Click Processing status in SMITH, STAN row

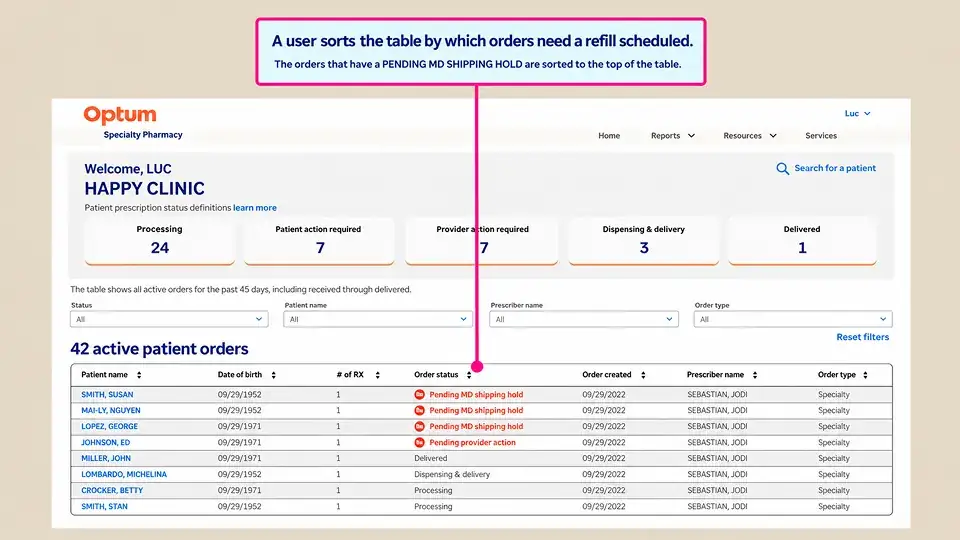[x=433, y=506]
